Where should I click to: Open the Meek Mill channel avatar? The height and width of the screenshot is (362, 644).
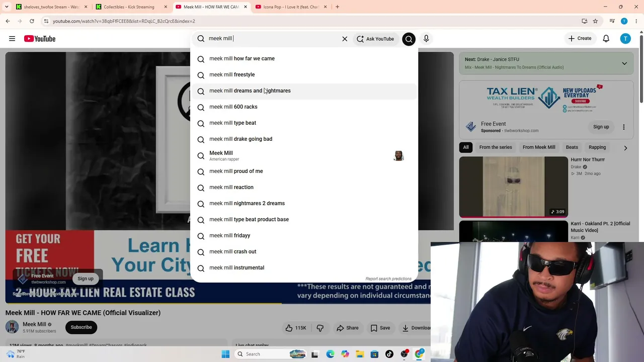coord(12,327)
